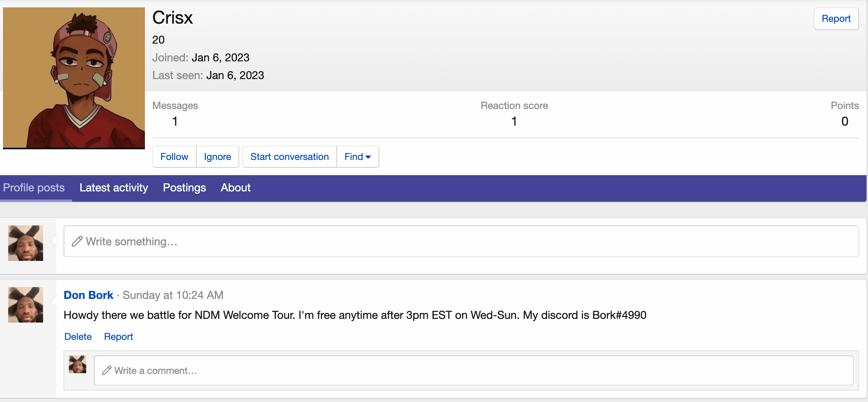Click Don Bork's avatar next to his post

point(26,305)
